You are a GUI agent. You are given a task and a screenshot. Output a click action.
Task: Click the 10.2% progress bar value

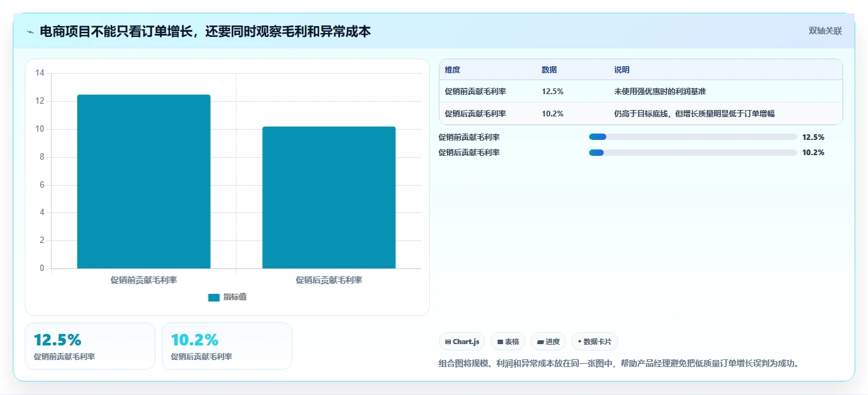coord(813,153)
